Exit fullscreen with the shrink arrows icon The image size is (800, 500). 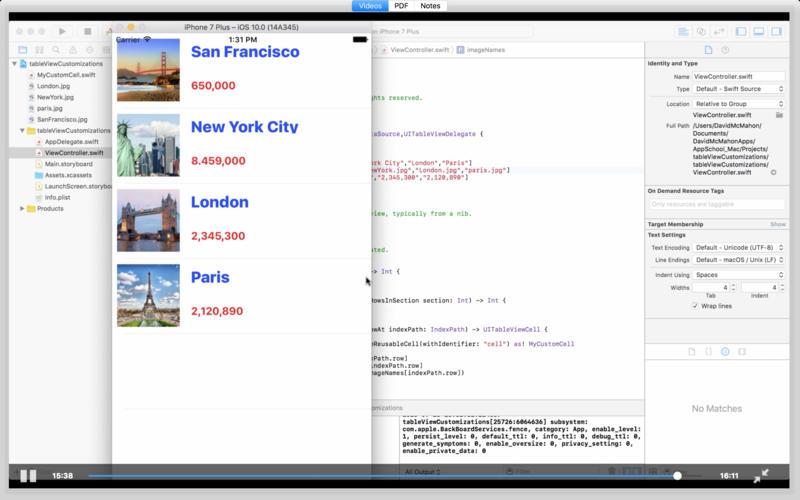pos(761,476)
